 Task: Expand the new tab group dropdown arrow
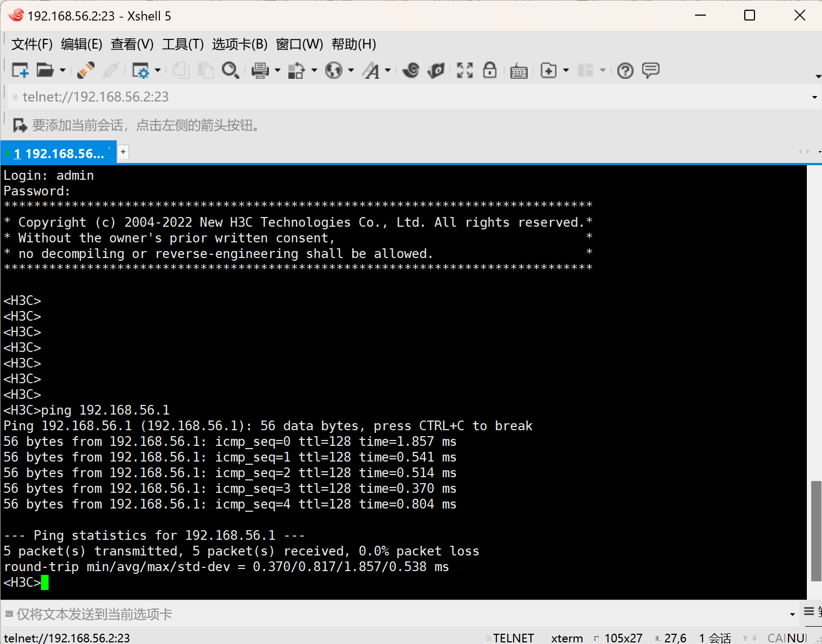click(x=566, y=70)
